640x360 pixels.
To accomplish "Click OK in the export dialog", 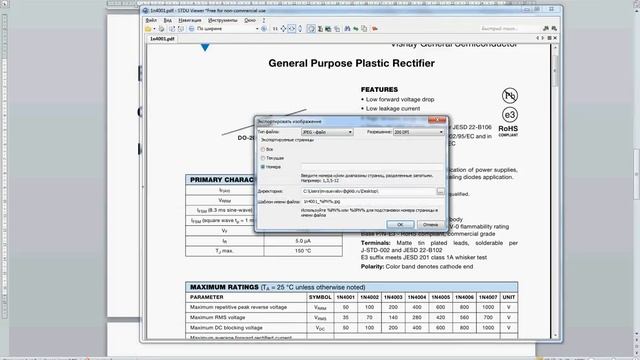I will coord(400,224).
